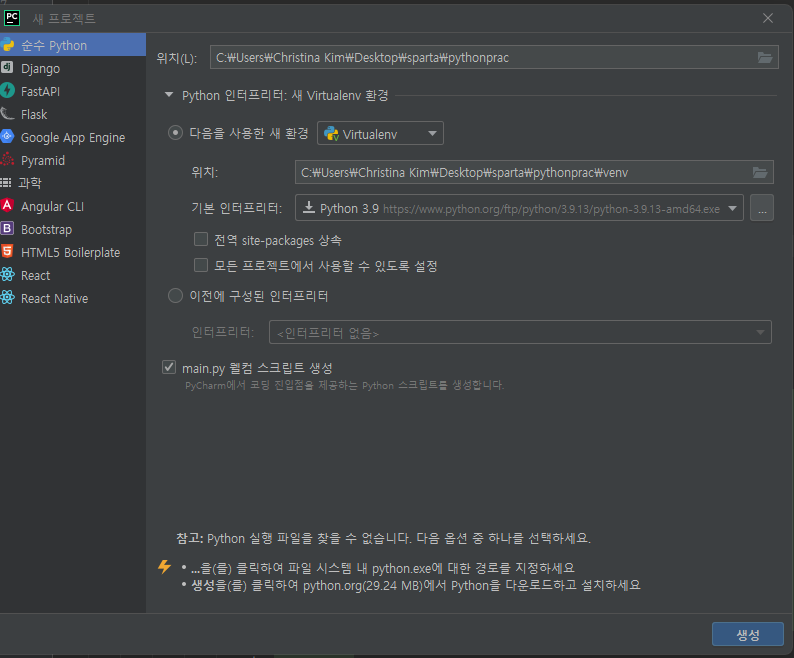Viewport: 794px width, 658px height.
Task: Choose HTML5 Boilerplate project type
Action: coord(70,252)
